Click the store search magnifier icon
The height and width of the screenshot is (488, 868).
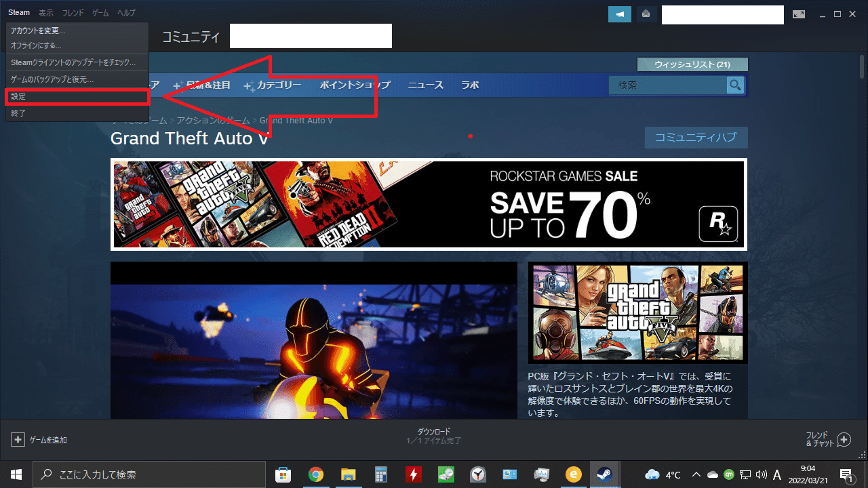click(x=735, y=85)
